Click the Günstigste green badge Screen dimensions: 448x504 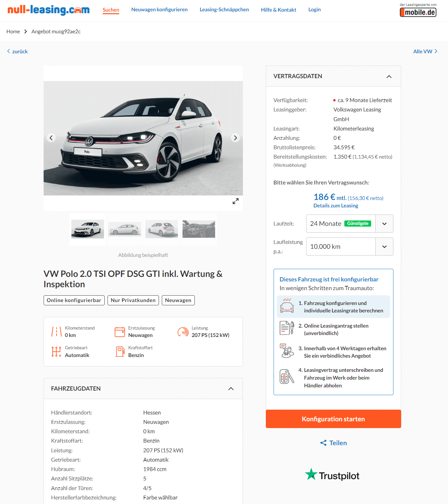tap(358, 224)
